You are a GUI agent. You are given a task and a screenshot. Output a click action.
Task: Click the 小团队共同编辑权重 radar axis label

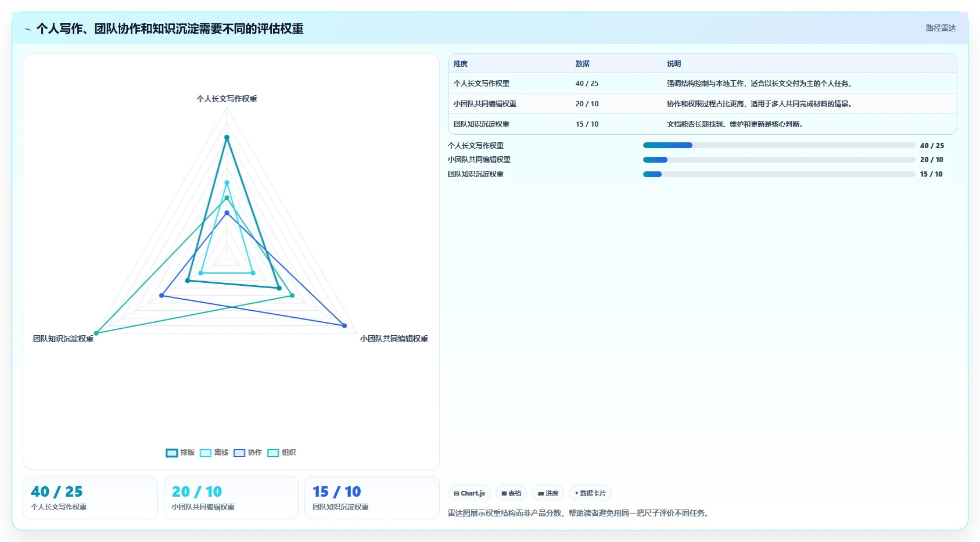pos(394,339)
